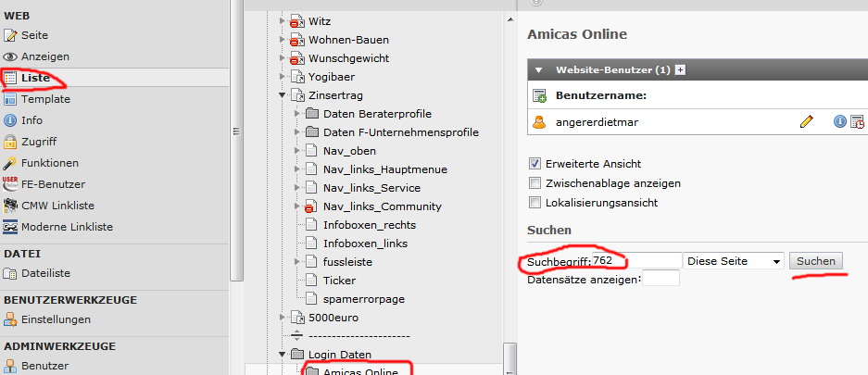Click the blue info icon for angererdietmar
The height and width of the screenshot is (375, 868).
840,121
